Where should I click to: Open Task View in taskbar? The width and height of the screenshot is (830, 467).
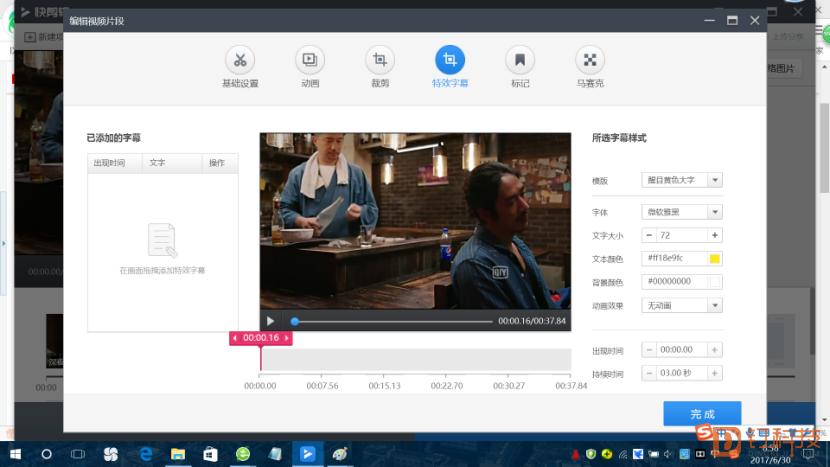(78, 454)
